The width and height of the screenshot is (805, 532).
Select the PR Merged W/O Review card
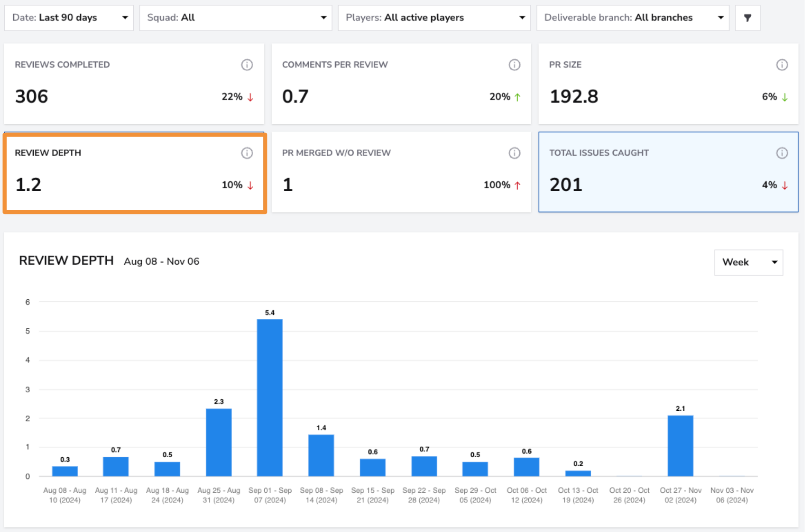[401, 172]
